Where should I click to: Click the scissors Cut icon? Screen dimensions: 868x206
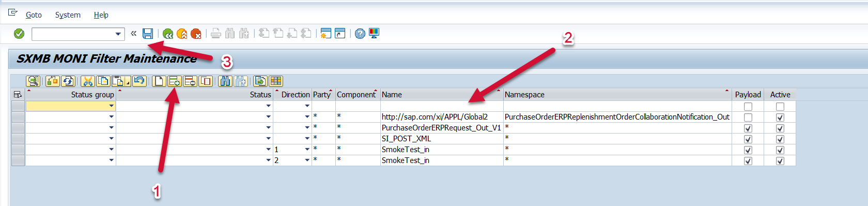[x=88, y=81]
